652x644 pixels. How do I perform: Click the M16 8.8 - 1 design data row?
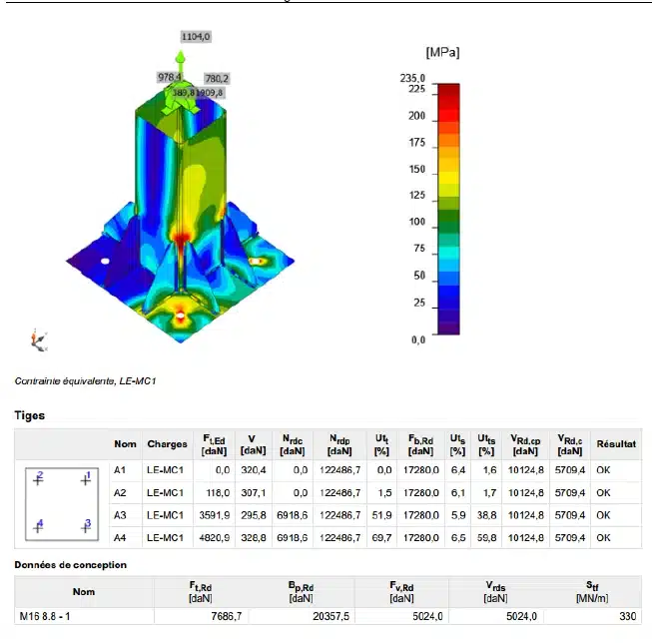(x=328, y=616)
